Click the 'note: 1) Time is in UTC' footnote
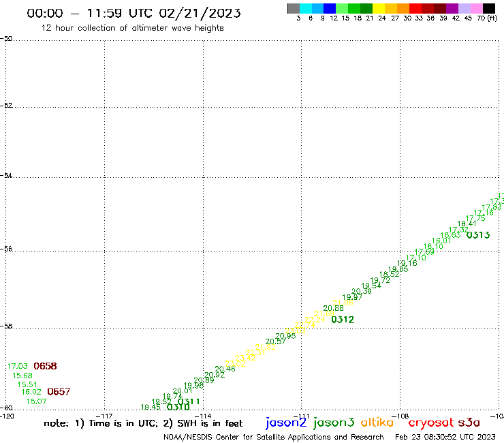 (x=100, y=423)
